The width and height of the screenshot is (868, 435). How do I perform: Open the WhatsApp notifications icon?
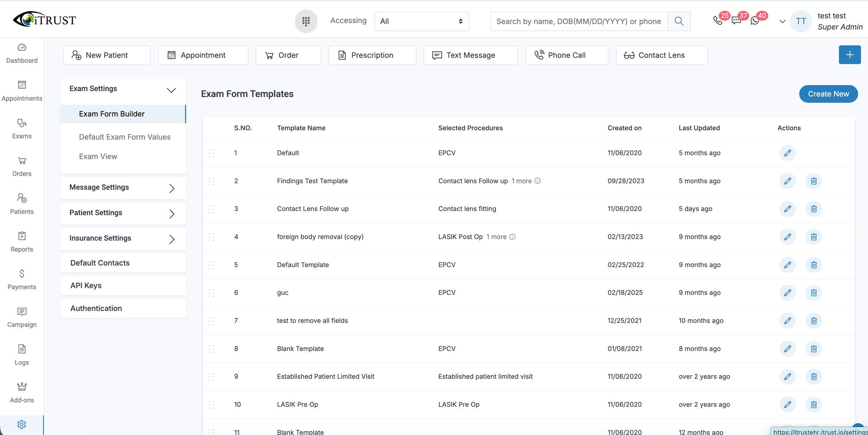(755, 21)
